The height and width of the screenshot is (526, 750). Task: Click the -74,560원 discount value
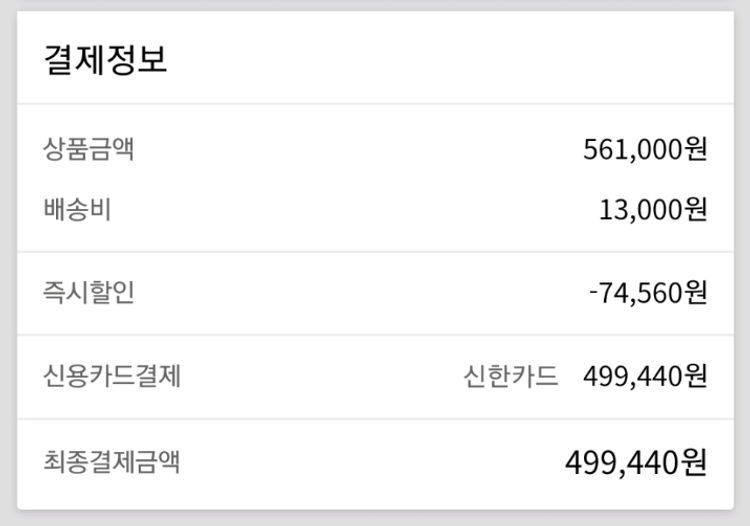pyautogui.click(x=648, y=293)
